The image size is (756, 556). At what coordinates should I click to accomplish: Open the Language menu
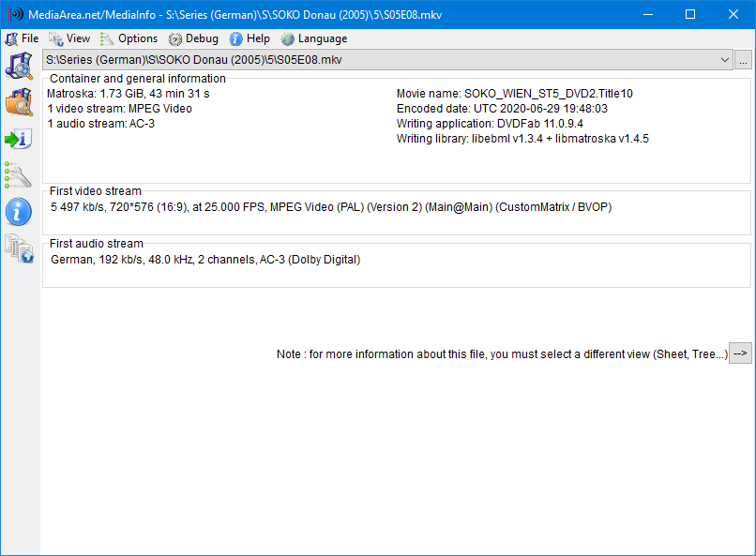tap(314, 38)
